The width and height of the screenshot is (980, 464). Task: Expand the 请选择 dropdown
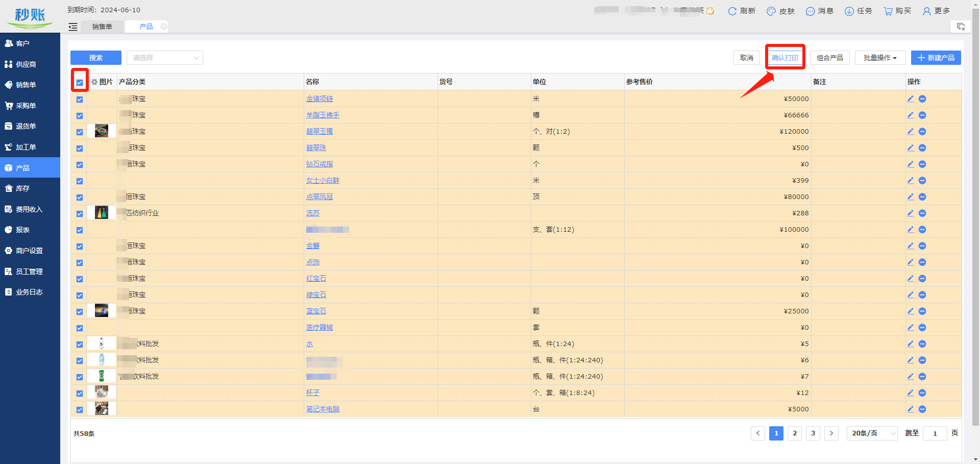pos(164,58)
